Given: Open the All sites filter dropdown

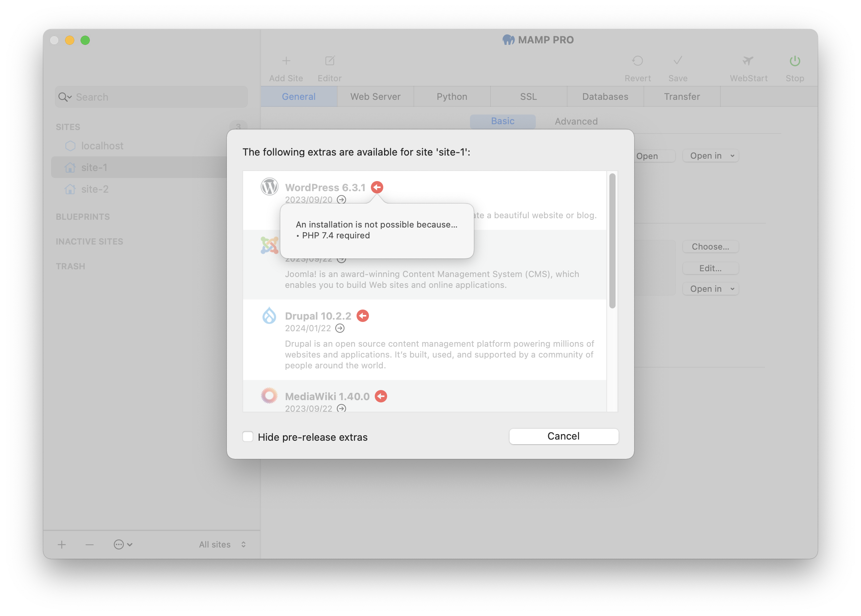Looking at the screenshot, I should 223,545.
